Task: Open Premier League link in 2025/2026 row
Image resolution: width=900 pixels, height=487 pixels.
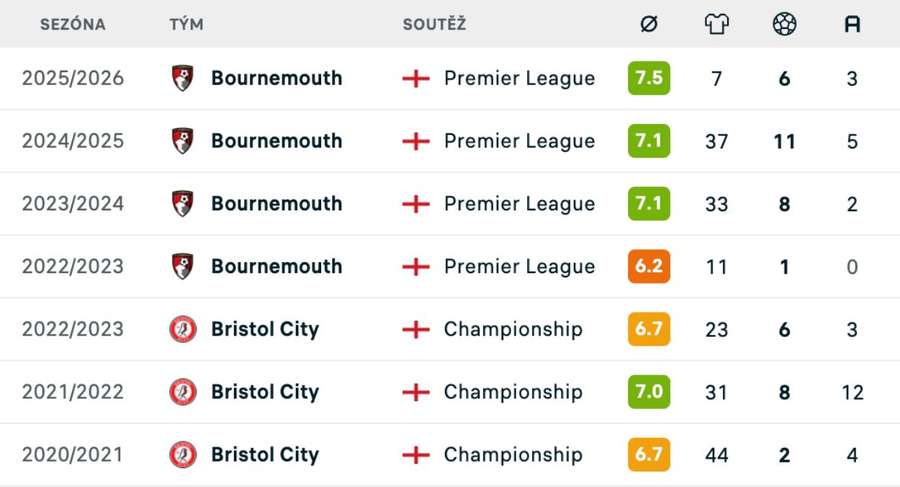Action: coord(519,78)
